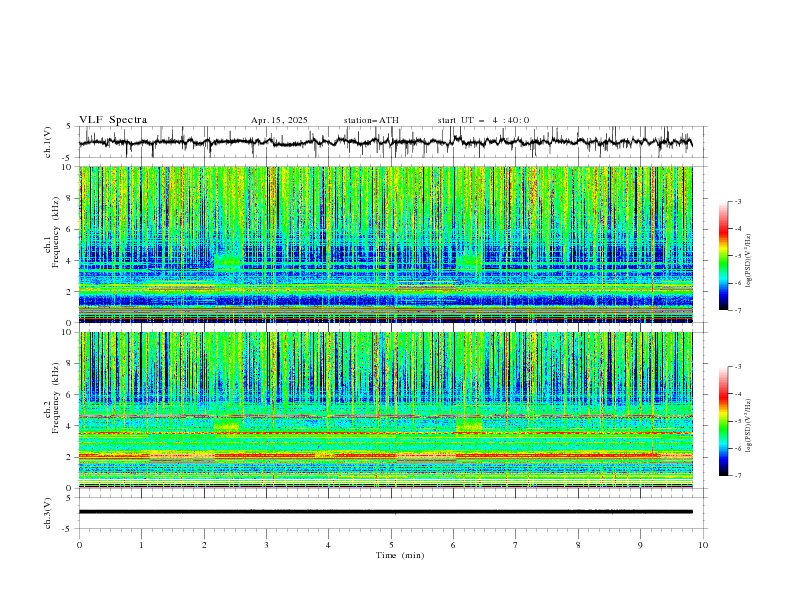Viewport: 792px width, 612px height.
Task: Click the 'VLF Spectra' title text
Action: [113, 120]
